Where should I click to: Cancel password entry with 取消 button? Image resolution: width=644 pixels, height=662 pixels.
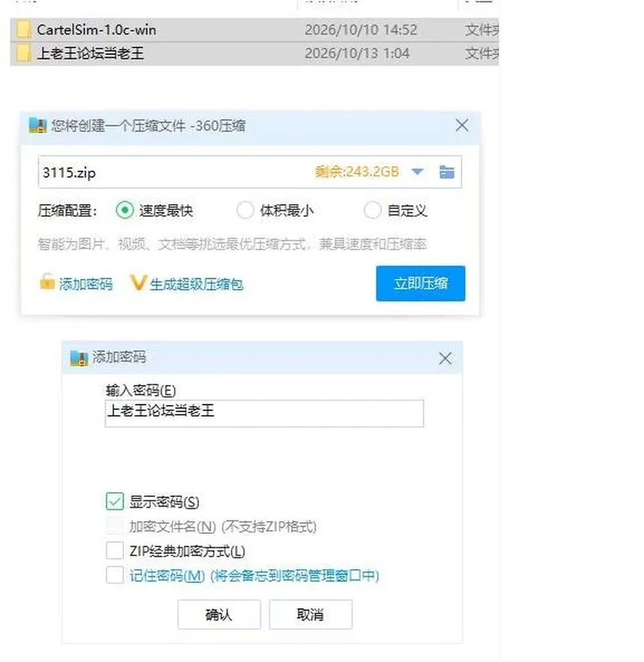point(311,614)
